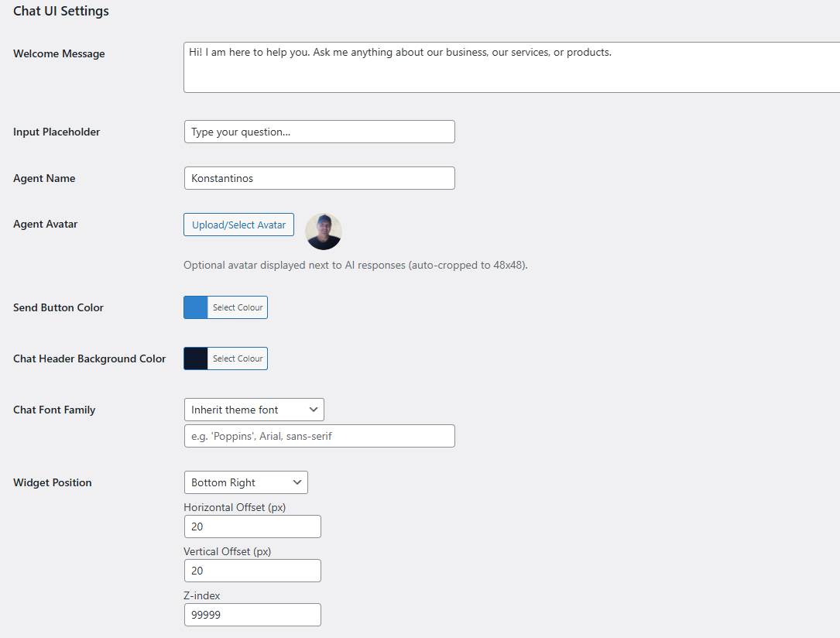840x638 pixels.
Task: Click the Agent Name label
Action: pos(44,178)
